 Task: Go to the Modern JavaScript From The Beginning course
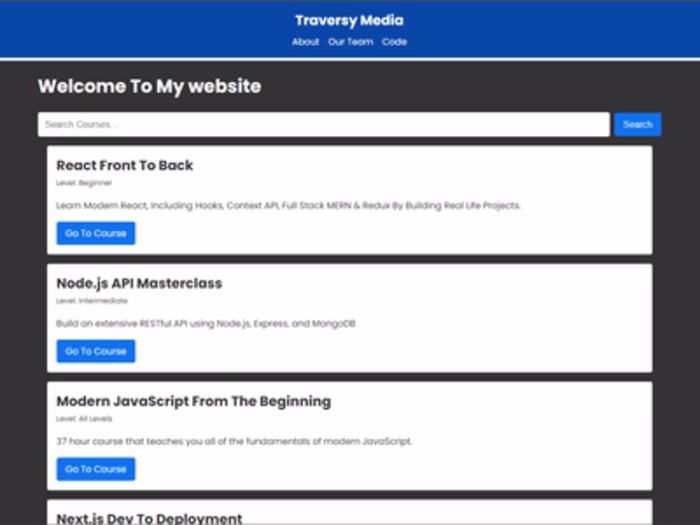point(96,469)
